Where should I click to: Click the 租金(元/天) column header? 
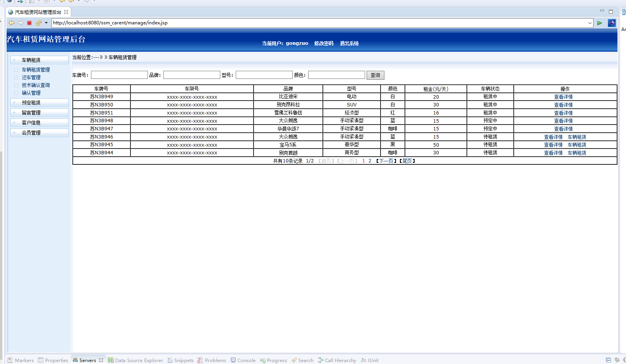(436, 89)
